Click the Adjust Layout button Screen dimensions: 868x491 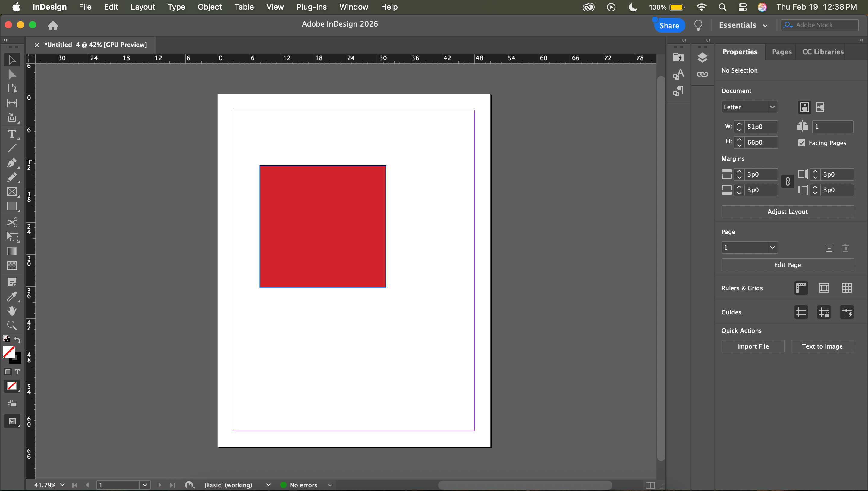(787, 211)
